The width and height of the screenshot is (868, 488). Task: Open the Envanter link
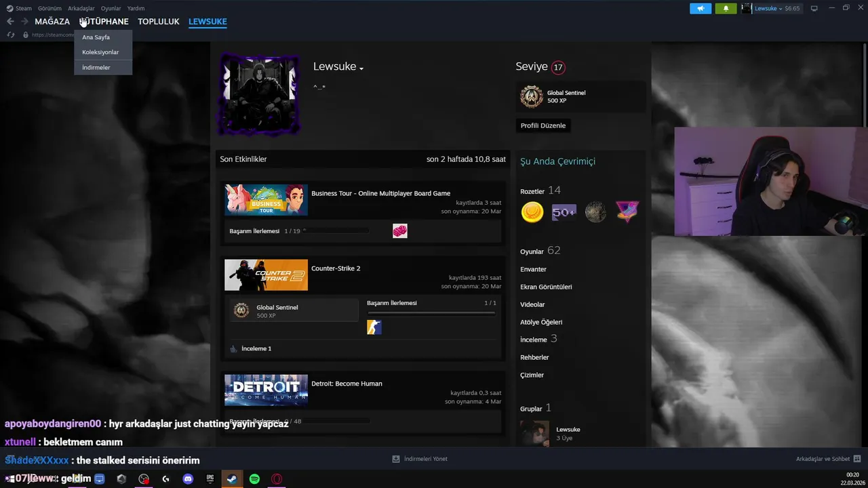(x=533, y=269)
